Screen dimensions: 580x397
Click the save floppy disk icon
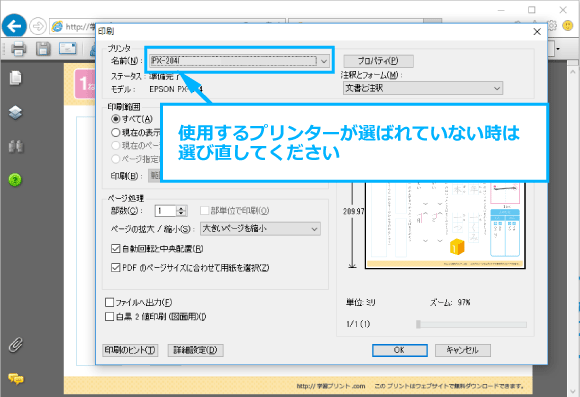coord(43,48)
